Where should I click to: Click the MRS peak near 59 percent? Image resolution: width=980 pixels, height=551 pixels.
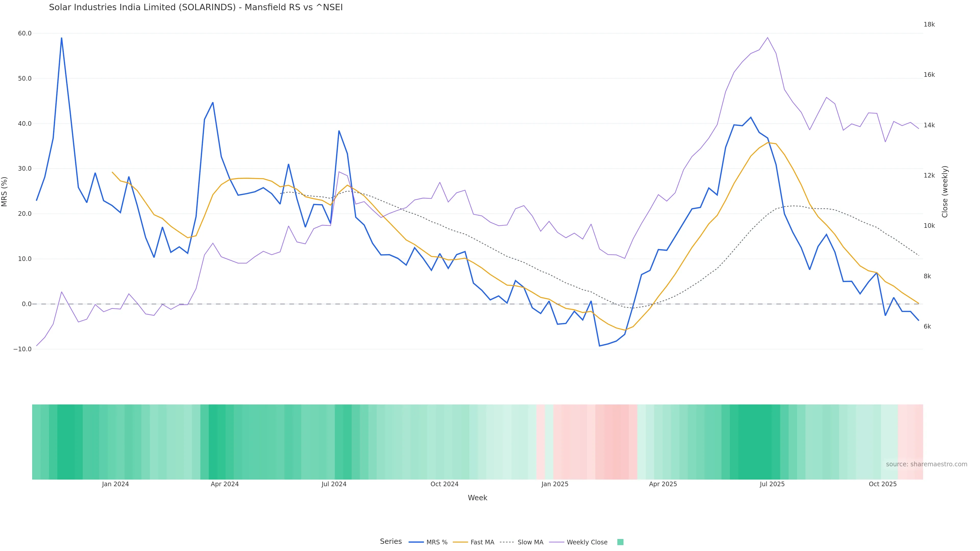pyautogui.click(x=62, y=38)
